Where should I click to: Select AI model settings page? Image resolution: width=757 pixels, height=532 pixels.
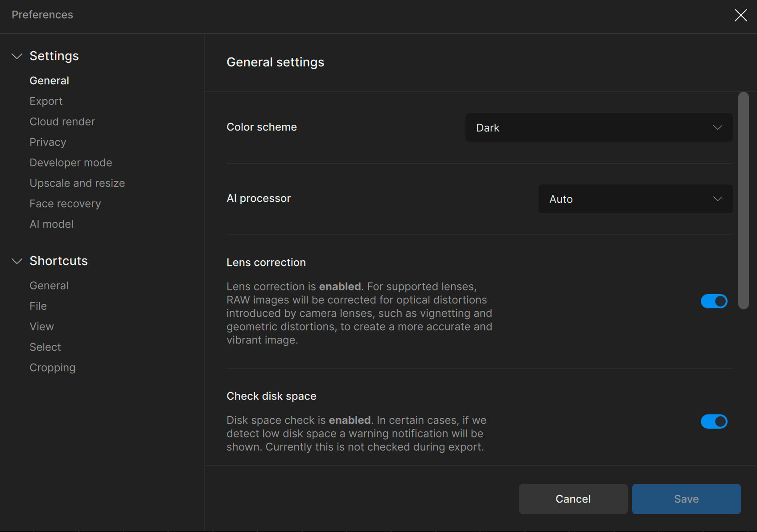pyautogui.click(x=51, y=224)
